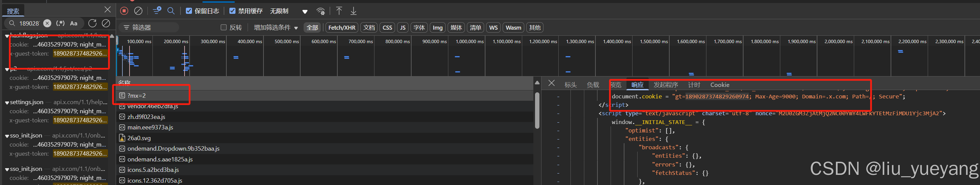Enable the 反转 invert checkbox
980x185 pixels.
tap(224, 27)
